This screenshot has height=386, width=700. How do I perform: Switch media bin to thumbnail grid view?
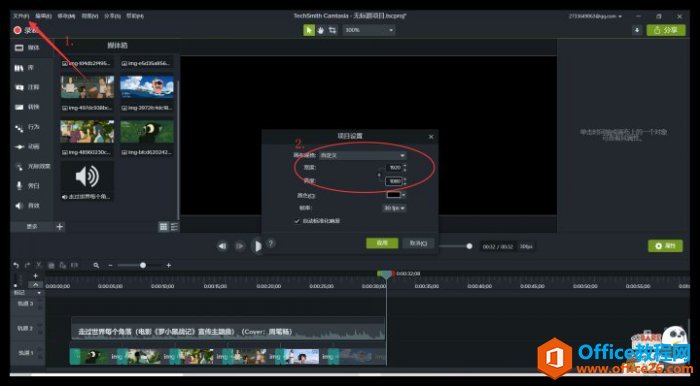coord(164,227)
